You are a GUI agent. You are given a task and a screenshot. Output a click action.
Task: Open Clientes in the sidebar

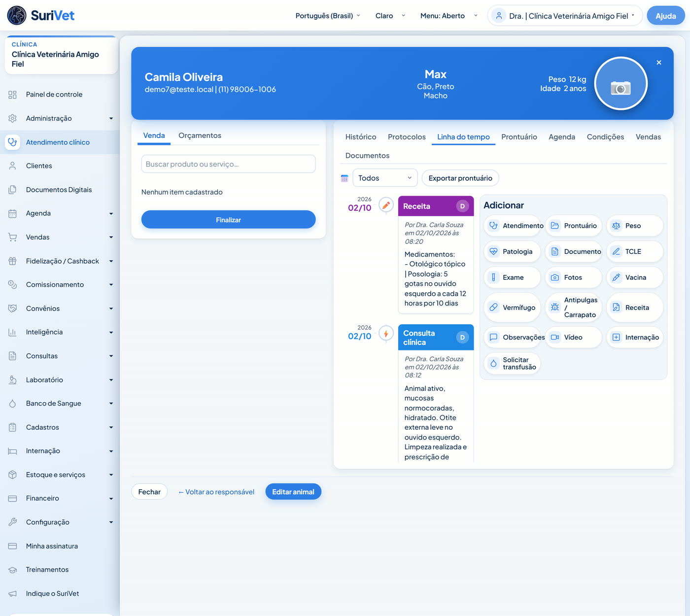click(60, 166)
